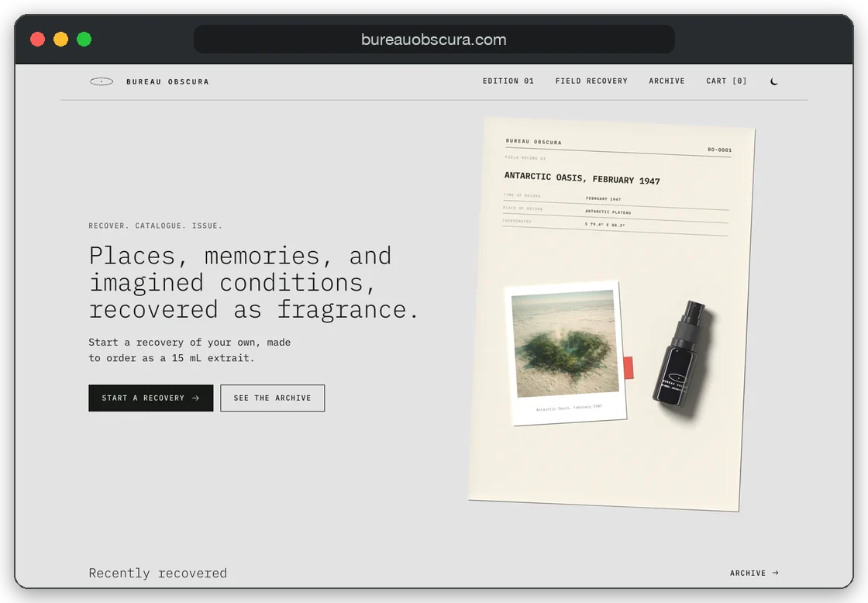Maximize the window with the green button
868x603 pixels.
84,40
